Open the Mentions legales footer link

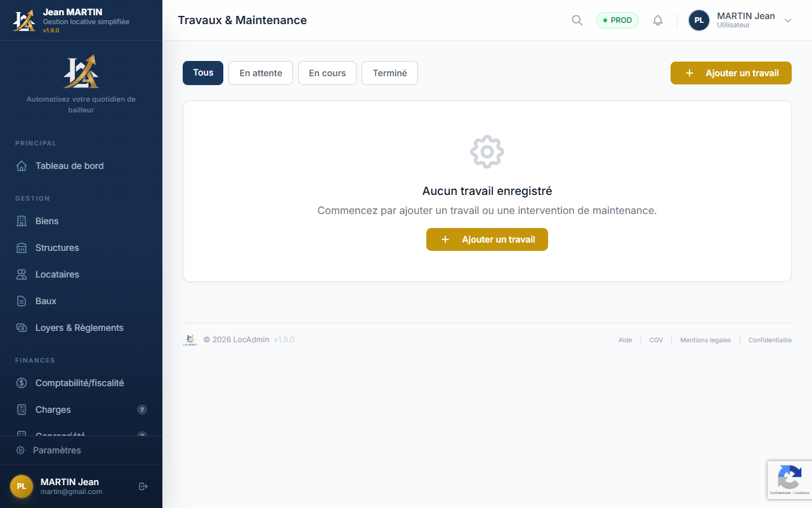(705, 340)
